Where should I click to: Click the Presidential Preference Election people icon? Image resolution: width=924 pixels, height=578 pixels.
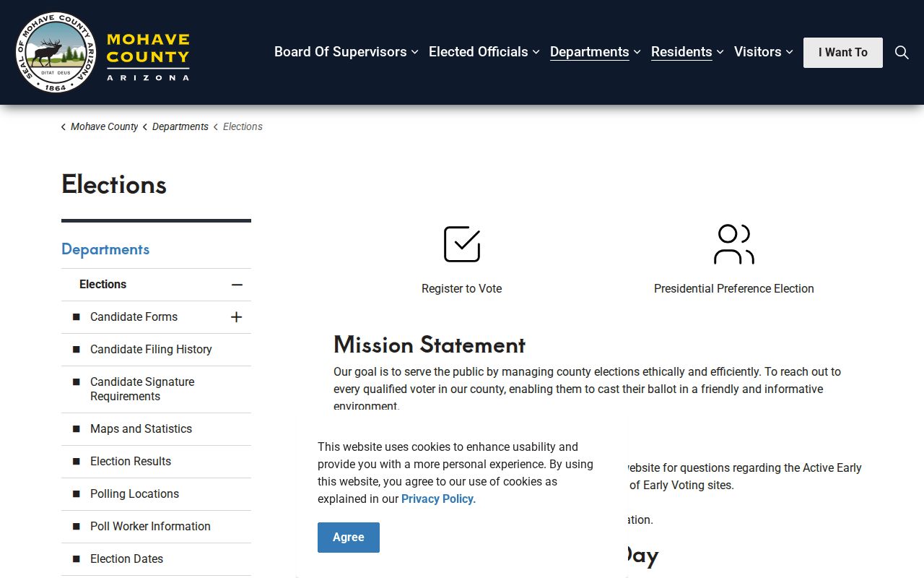click(734, 244)
